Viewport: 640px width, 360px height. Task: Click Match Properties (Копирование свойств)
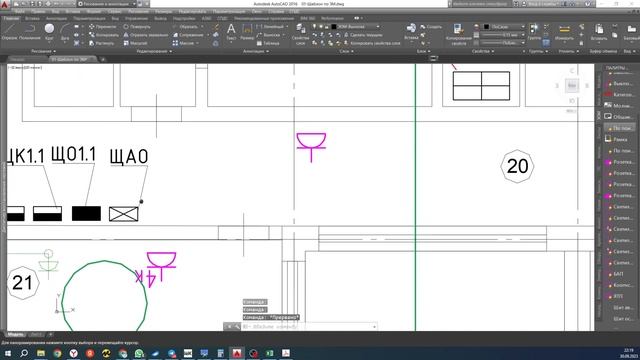tap(458, 34)
